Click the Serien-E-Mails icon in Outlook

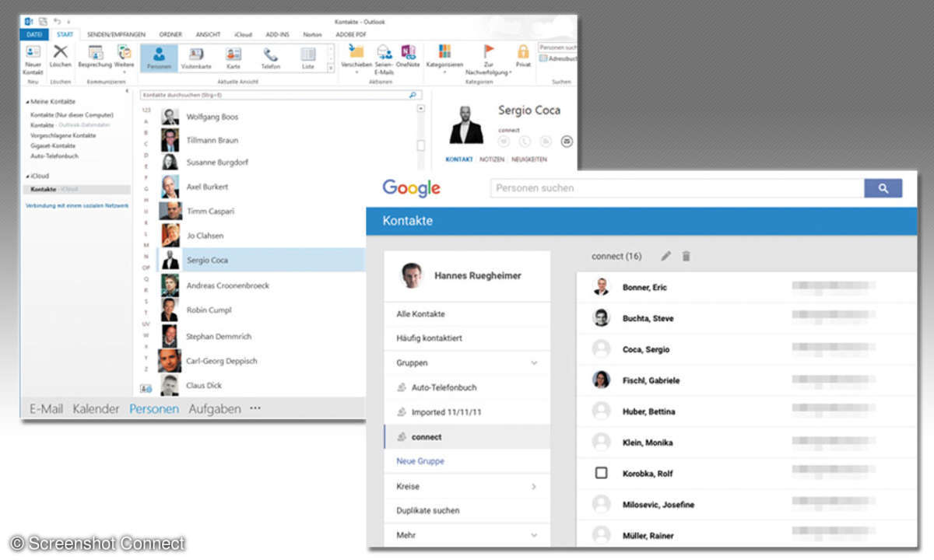(x=384, y=52)
